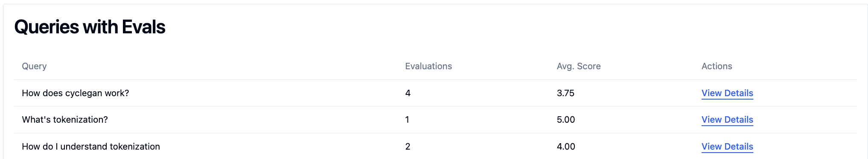Open View Details for What's tokenization?

pyautogui.click(x=727, y=120)
